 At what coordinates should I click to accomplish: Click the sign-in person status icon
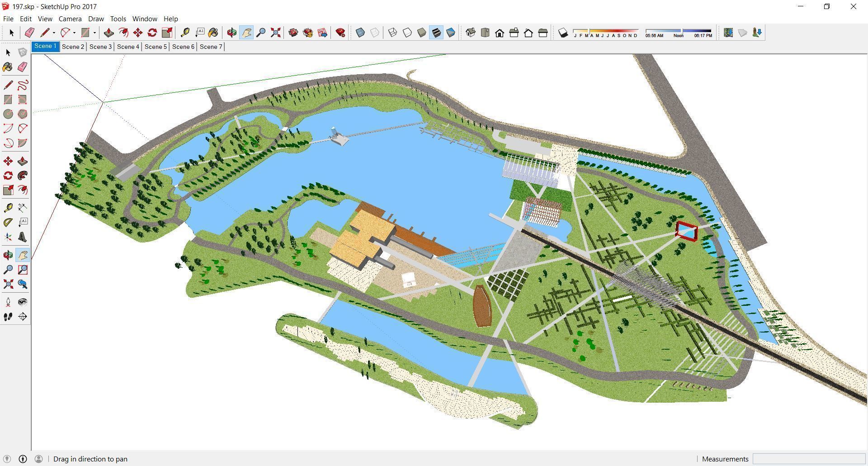(38, 459)
